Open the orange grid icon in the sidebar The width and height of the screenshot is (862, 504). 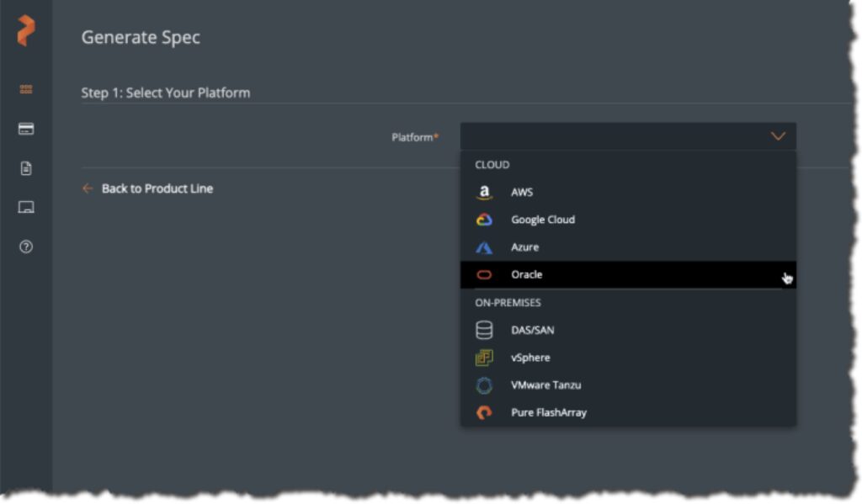[x=26, y=89]
